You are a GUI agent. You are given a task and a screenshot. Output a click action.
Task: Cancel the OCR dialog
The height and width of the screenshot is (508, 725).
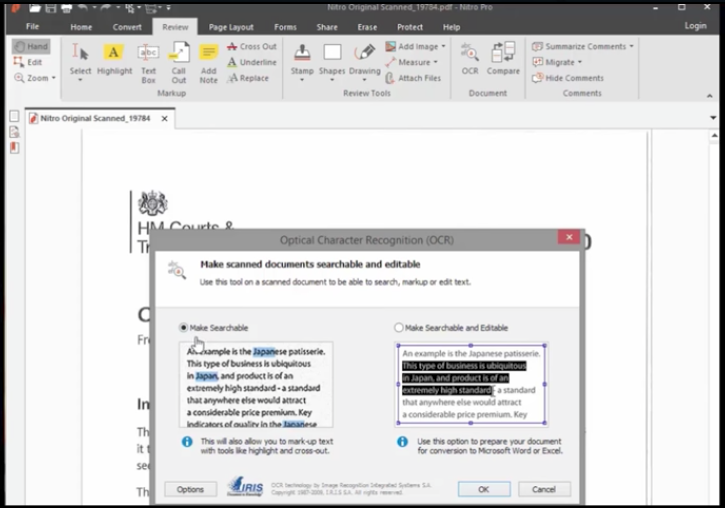(544, 489)
